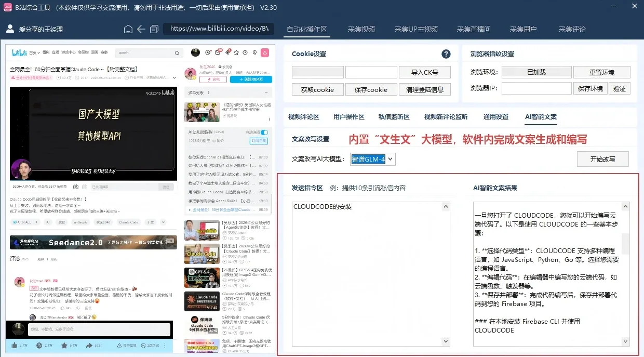Select the AI智能文案 sub-tab

tap(541, 117)
